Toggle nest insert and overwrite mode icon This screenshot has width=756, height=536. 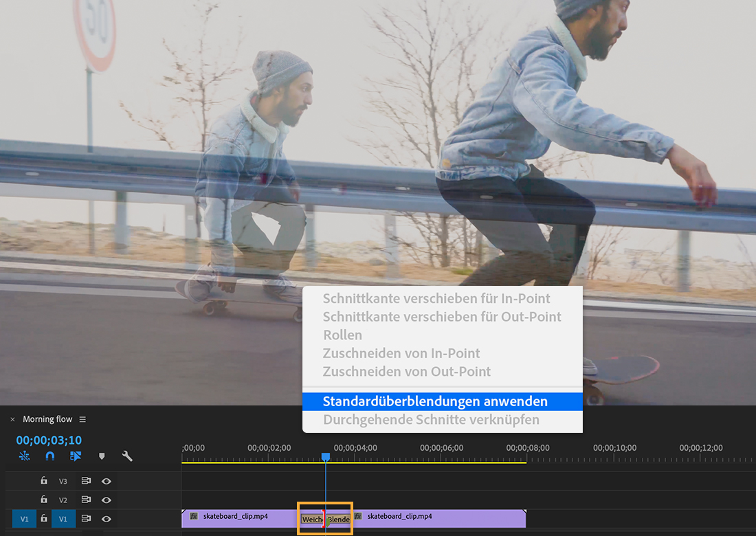[x=24, y=456]
